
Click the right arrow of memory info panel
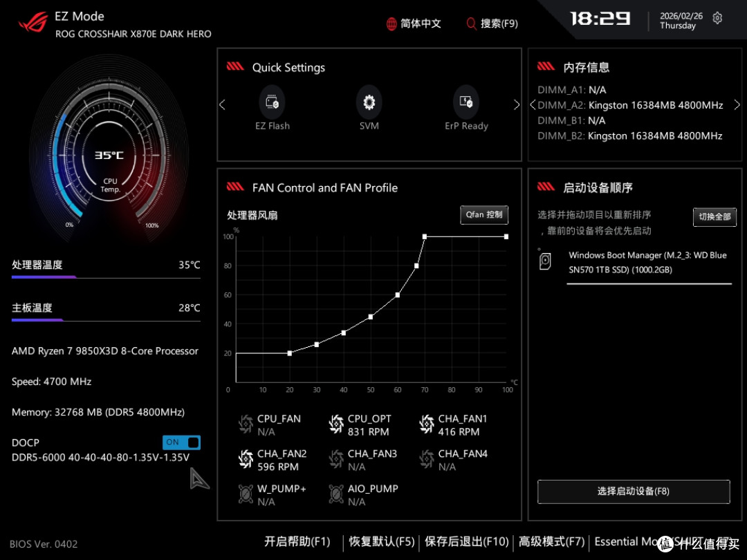pos(737,105)
